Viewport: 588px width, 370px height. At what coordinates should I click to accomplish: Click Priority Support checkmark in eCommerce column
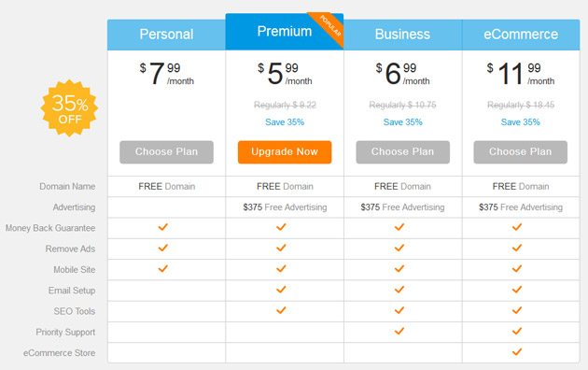tap(517, 331)
